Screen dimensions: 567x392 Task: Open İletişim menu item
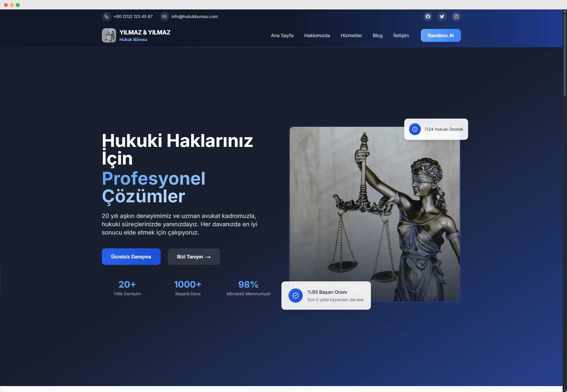click(401, 35)
